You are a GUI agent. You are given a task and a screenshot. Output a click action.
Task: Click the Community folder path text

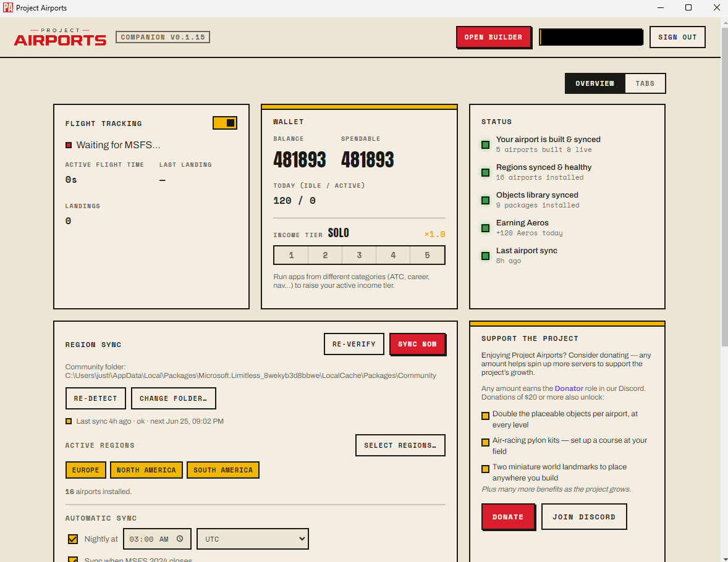pos(251,375)
